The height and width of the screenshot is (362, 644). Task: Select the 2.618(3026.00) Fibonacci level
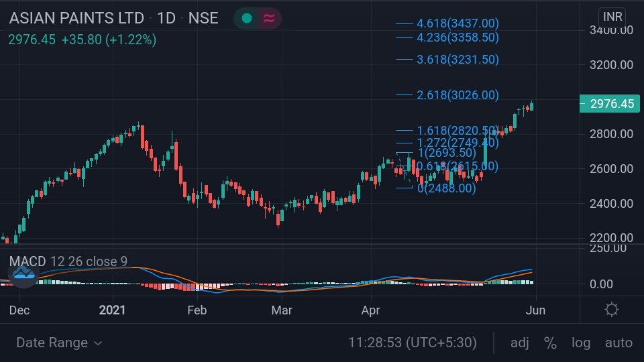coord(458,95)
